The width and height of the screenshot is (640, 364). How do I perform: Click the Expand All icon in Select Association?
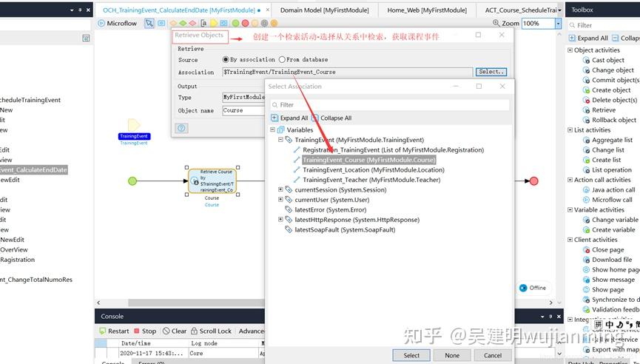point(274,118)
